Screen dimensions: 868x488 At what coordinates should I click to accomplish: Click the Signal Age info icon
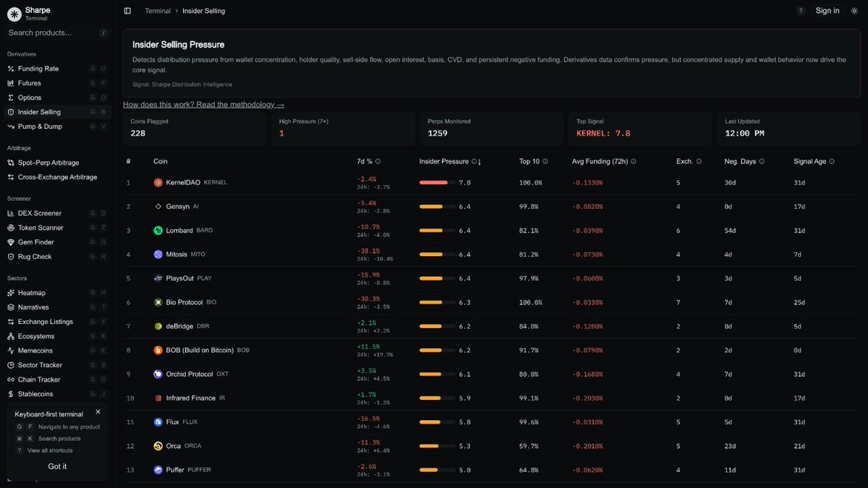pyautogui.click(x=833, y=162)
